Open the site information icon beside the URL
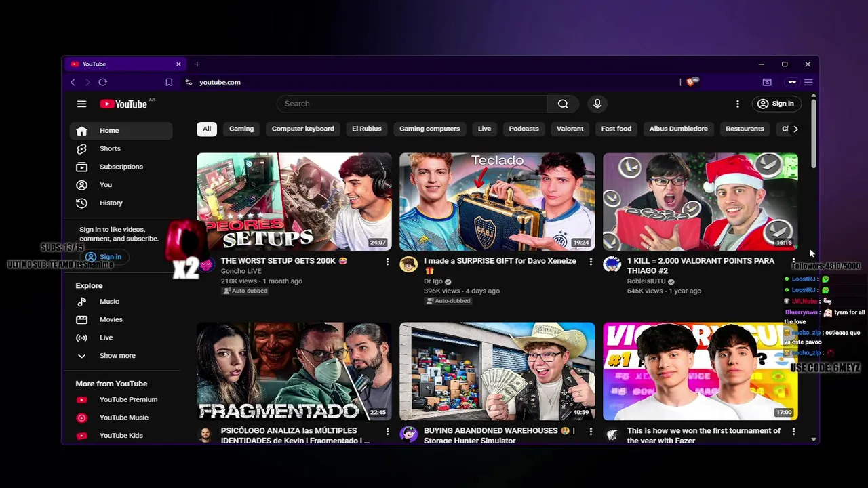Screen dimensions: 868x488 [x=189, y=82]
